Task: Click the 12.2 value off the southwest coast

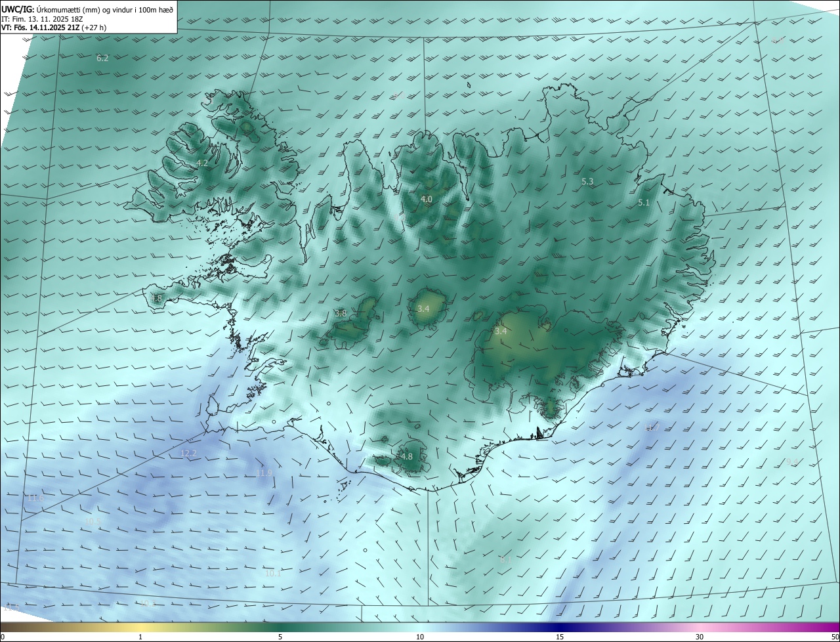Action: click(x=188, y=454)
